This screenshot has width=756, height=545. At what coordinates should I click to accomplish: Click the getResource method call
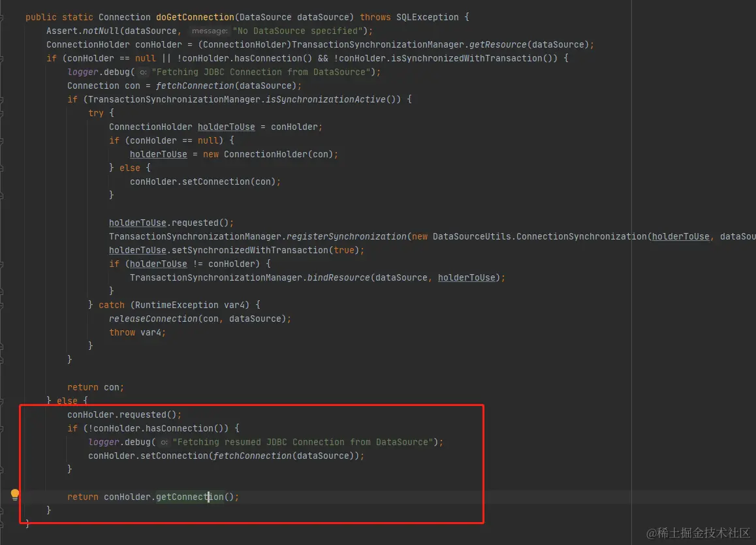point(497,44)
